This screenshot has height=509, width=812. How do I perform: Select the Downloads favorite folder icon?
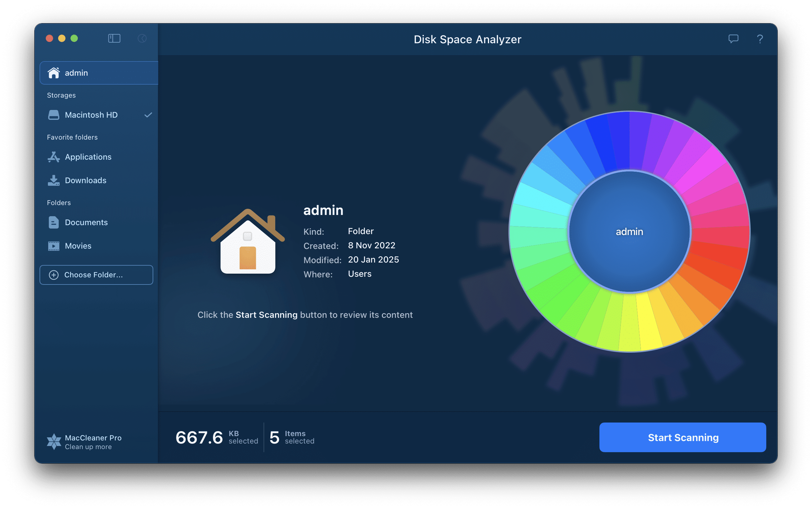point(53,180)
